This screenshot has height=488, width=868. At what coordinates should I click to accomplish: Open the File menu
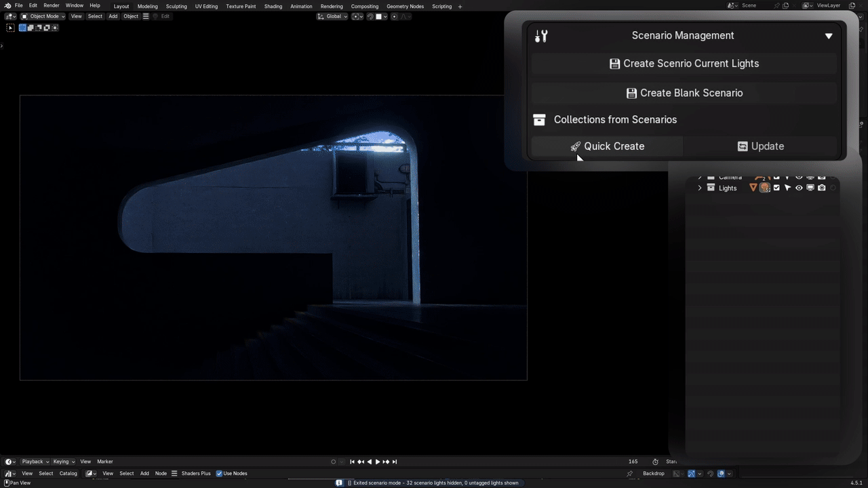19,5
